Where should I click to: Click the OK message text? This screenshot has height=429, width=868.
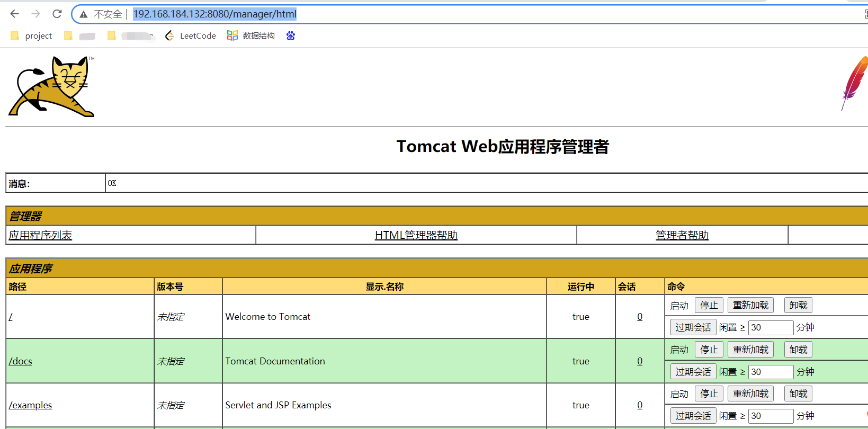coord(112,183)
